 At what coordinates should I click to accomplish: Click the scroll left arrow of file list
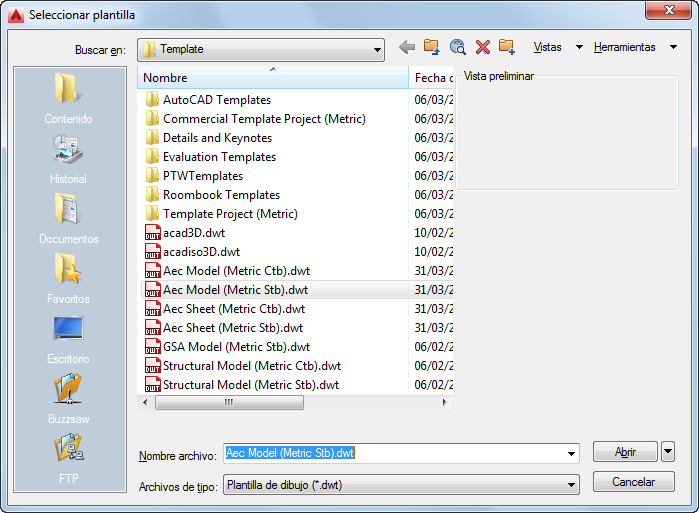tap(145, 402)
